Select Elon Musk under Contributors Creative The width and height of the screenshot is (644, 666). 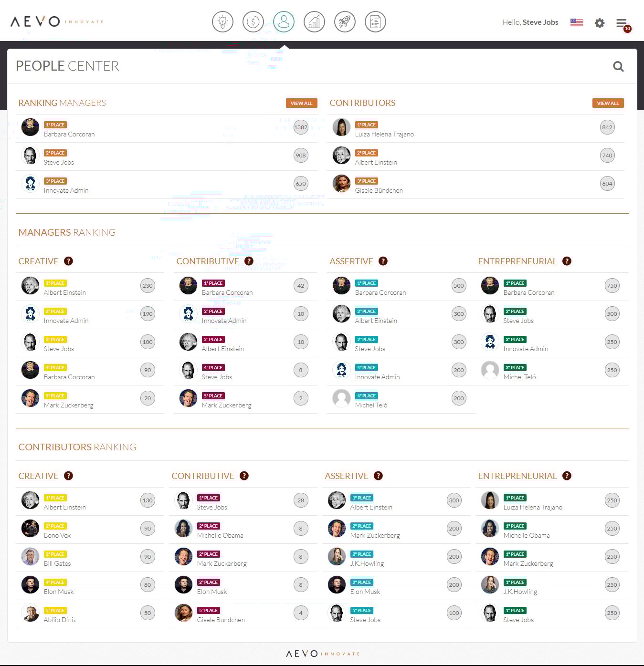59,592
